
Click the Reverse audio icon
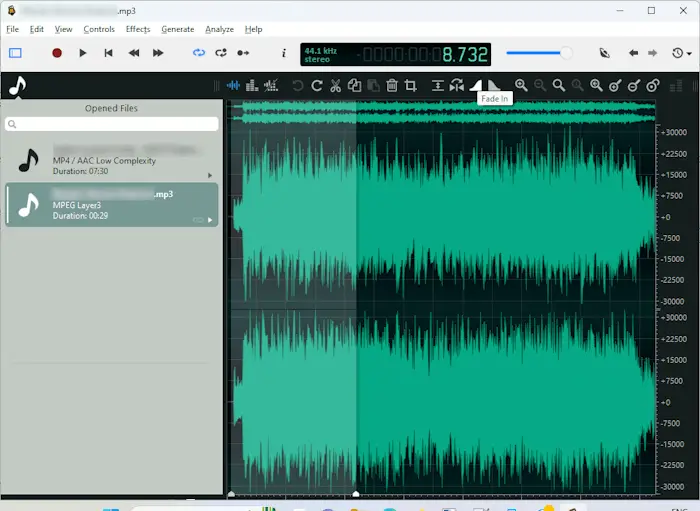click(x=457, y=85)
